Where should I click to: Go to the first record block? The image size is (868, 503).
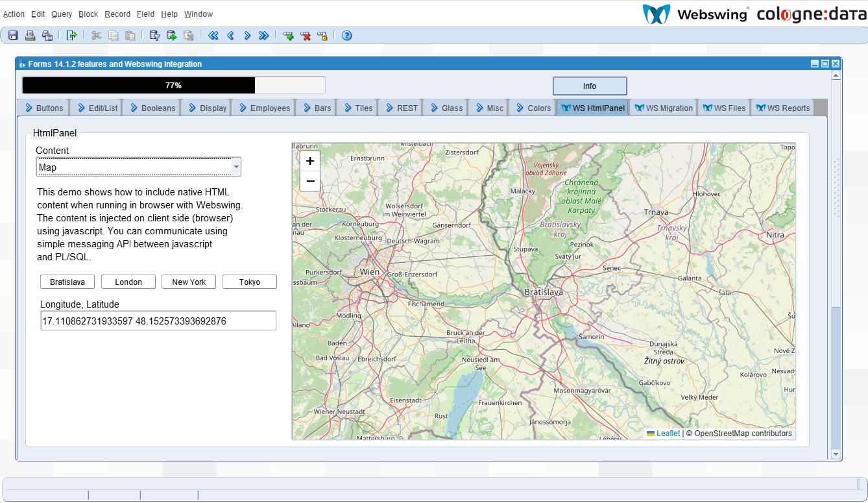[213, 36]
